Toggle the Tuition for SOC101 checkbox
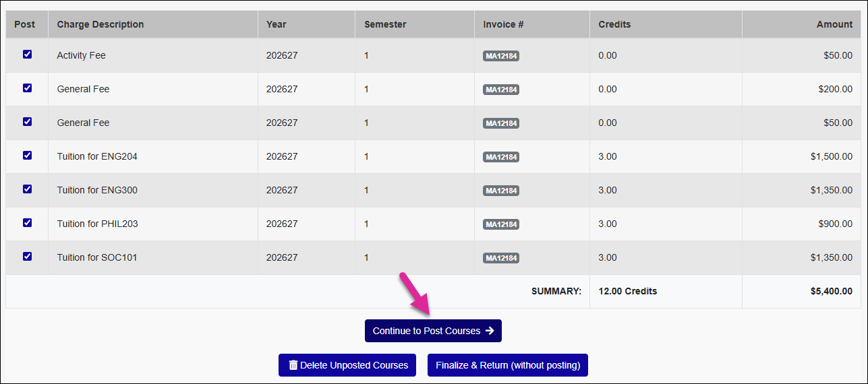Viewport: 868px width, 384px height. pos(27,257)
